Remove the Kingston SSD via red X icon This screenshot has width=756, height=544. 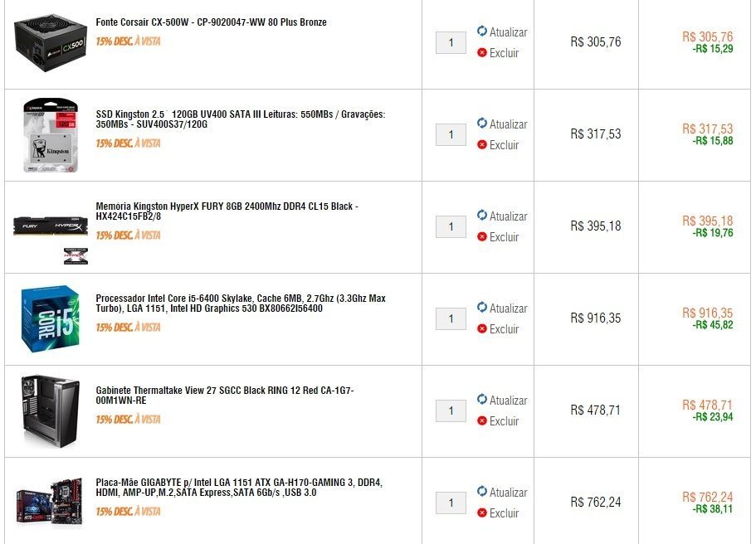tap(482, 144)
